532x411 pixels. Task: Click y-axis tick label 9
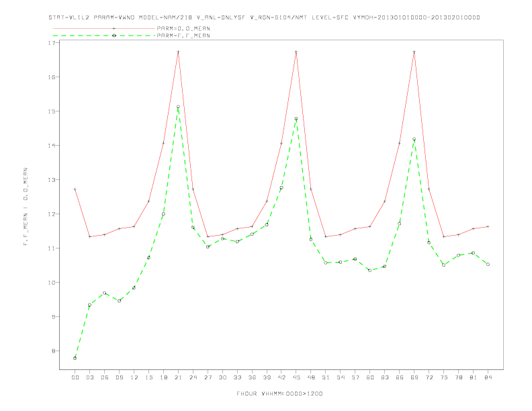[54, 317]
